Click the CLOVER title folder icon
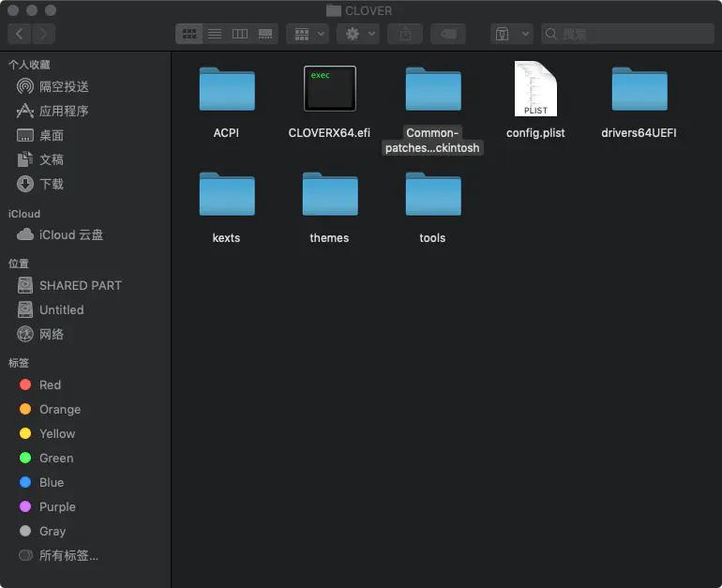722x588 pixels. (334, 10)
